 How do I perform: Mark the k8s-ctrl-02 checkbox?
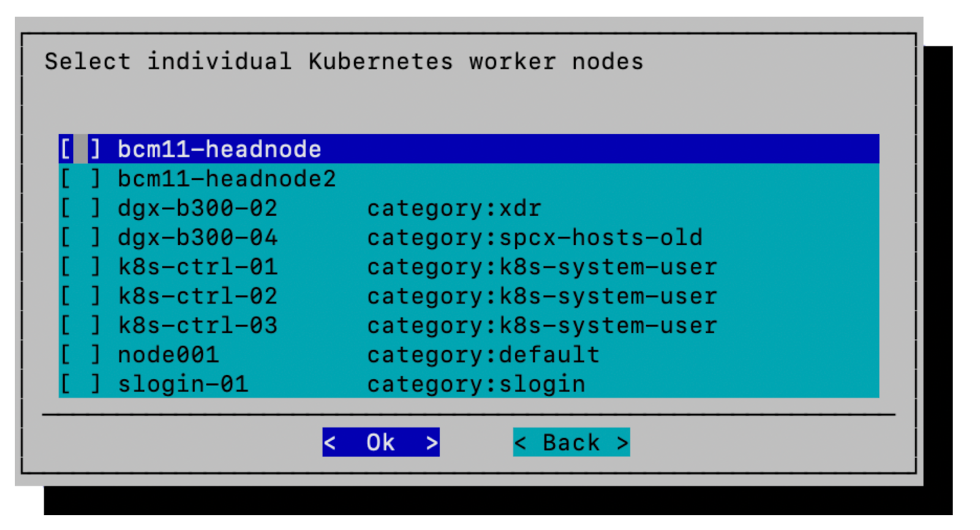tap(80, 297)
